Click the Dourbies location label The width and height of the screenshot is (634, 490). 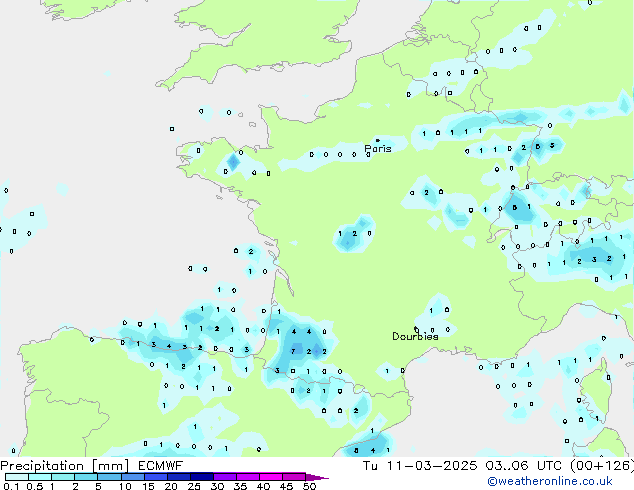415,336
